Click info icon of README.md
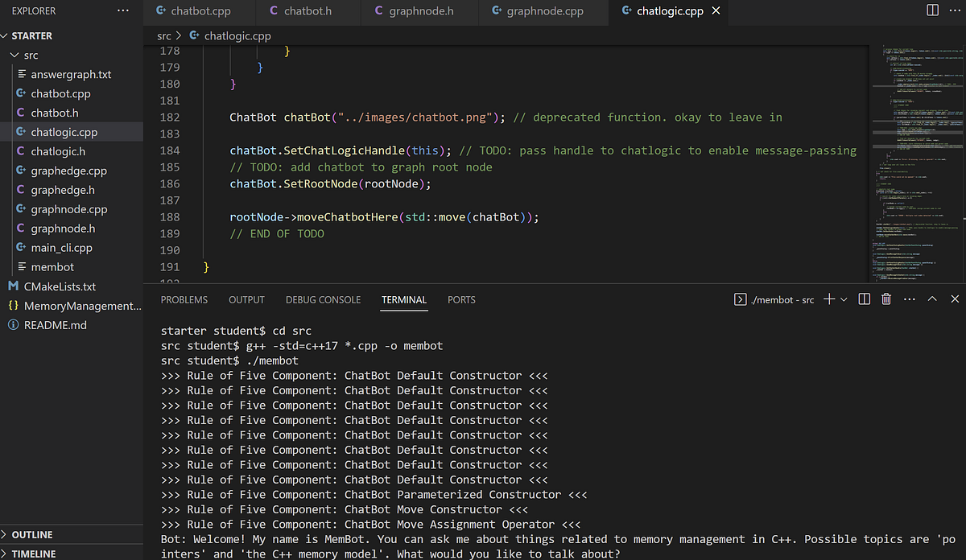 pos(14,325)
